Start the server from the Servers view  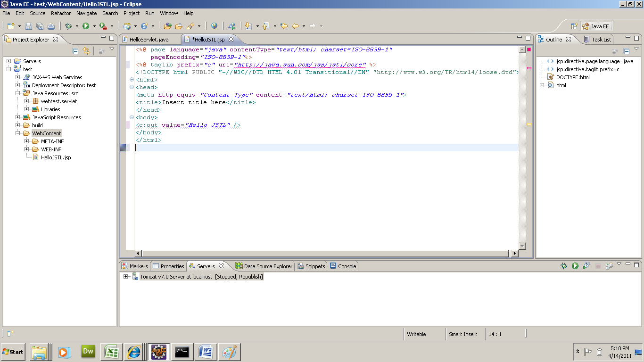tap(575, 266)
